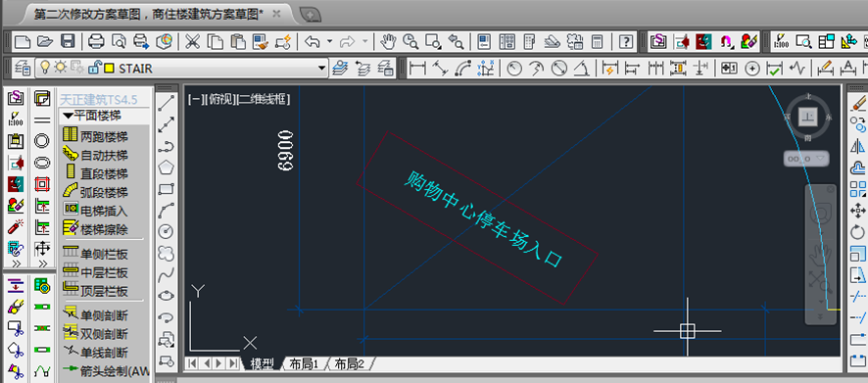Open the Redo history dropdown arrow
This screenshot has height=383, width=868.
coord(364,41)
